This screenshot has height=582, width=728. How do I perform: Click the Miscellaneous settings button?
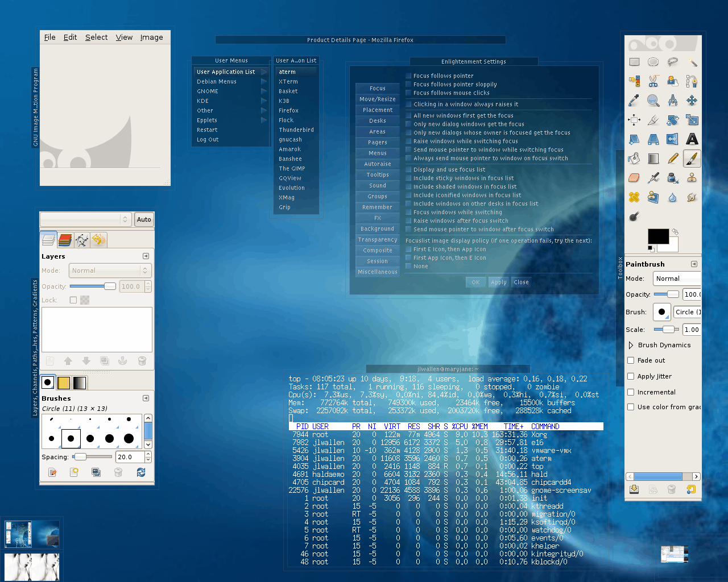click(x=377, y=272)
